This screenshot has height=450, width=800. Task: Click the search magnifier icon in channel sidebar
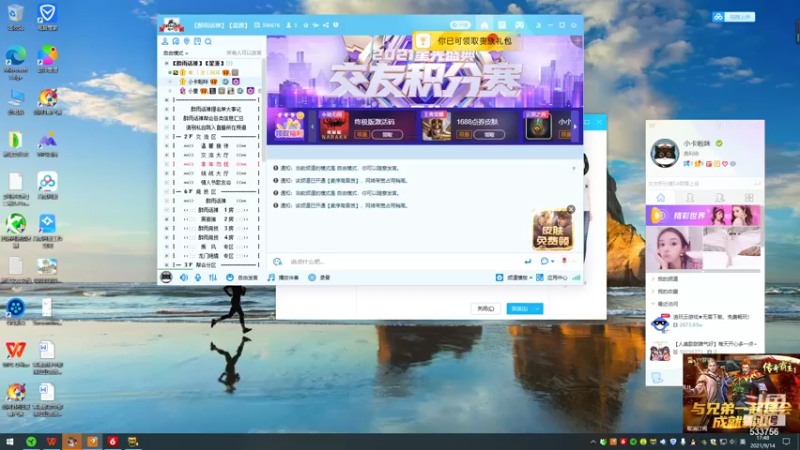[x=208, y=41]
